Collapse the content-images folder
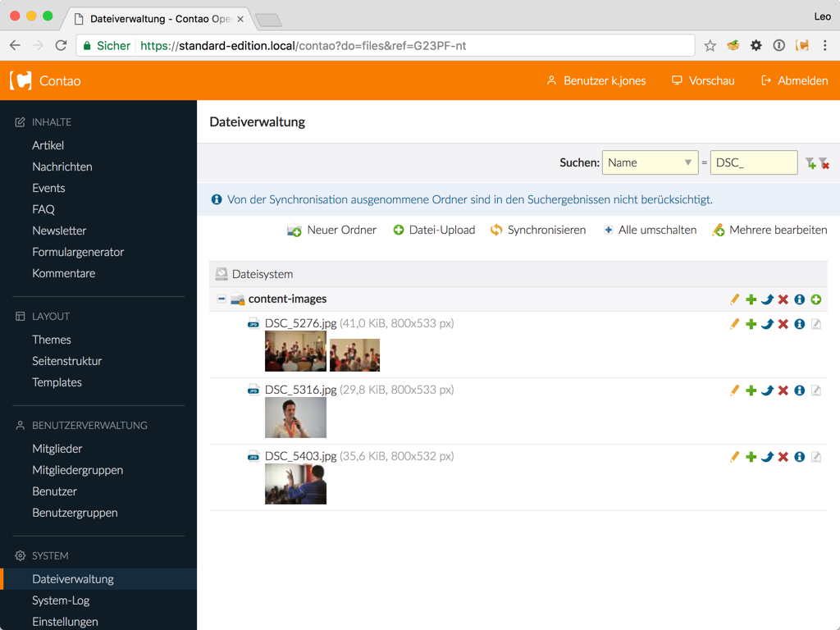 (221, 299)
